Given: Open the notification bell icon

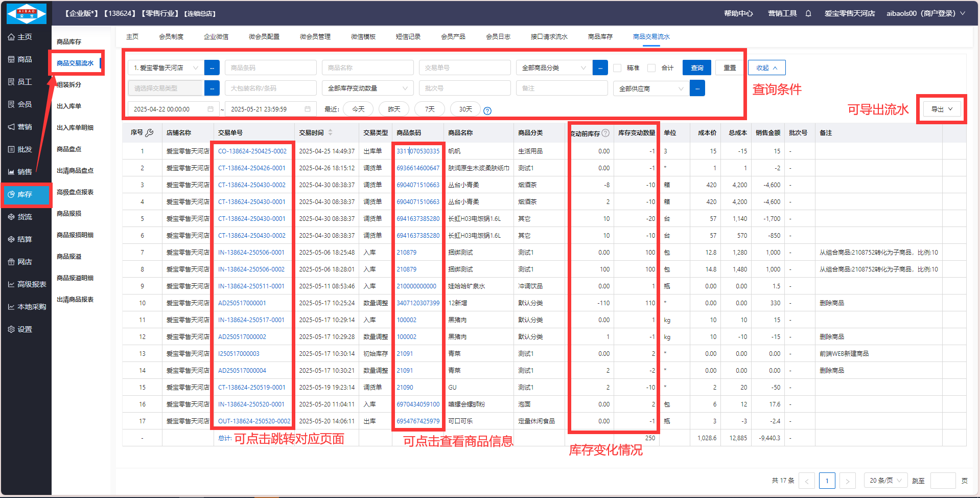Looking at the screenshot, I should pyautogui.click(x=808, y=13).
